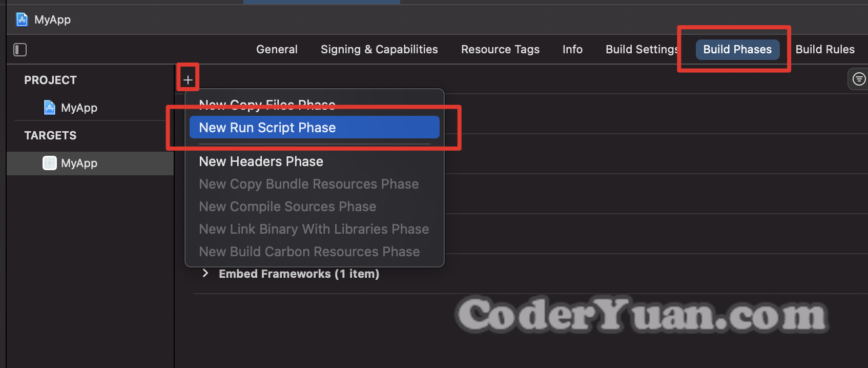868x368 pixels.
Task: Expand the Embed Frameworks section chevron
Action: pos(205,273)
